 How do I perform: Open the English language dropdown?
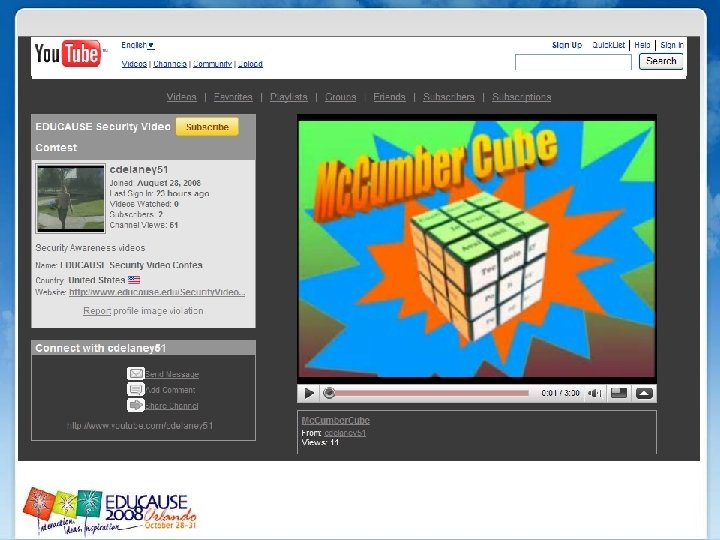(x=138, y=45)
